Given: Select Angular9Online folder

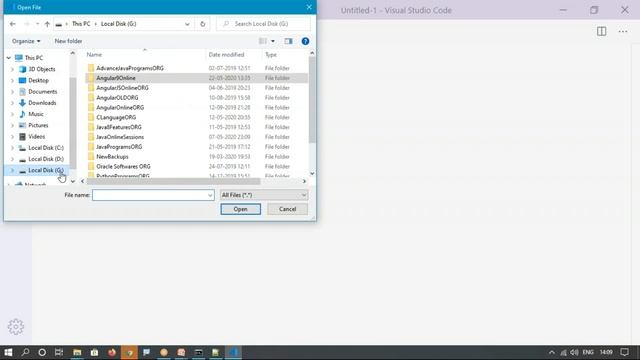Looking at the screenshot, I should (x=116, y=78).
